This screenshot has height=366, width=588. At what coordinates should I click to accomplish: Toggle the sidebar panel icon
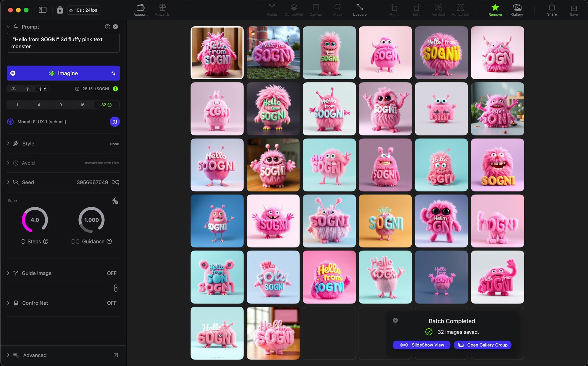coord(43,10)
